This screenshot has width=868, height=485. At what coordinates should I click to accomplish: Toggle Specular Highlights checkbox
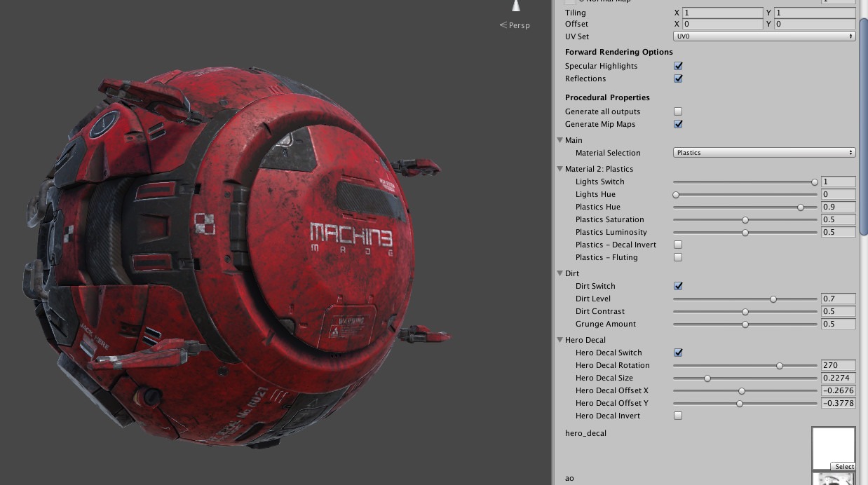click(678, 66)
